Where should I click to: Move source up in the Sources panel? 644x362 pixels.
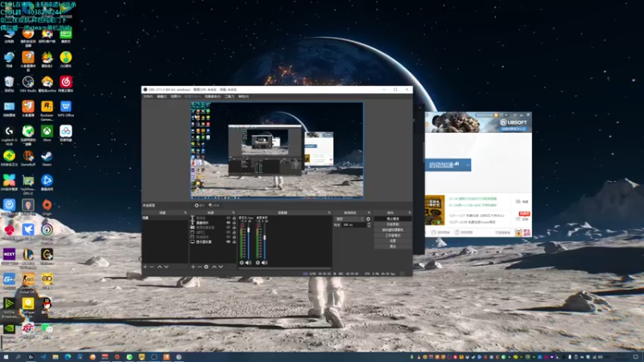click(x=214, y=267)
